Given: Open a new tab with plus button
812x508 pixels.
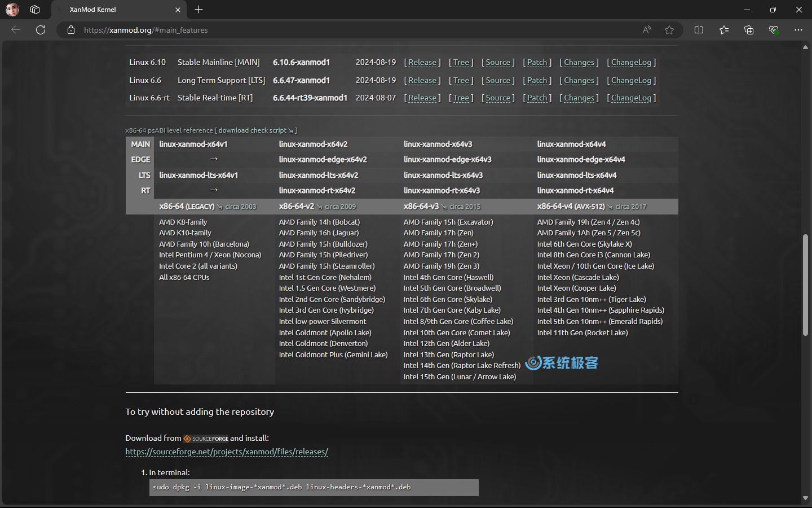Looking at the screenshot, I should 198,10.
